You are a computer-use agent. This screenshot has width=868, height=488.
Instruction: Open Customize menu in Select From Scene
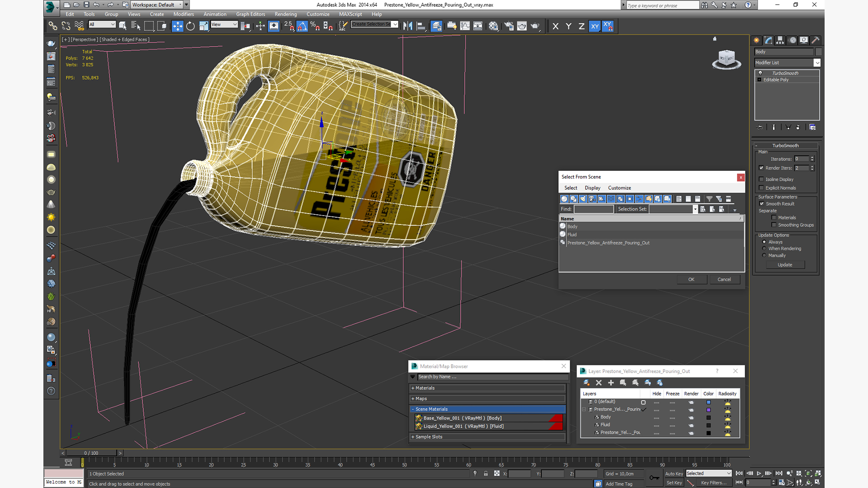coord(619,188)
